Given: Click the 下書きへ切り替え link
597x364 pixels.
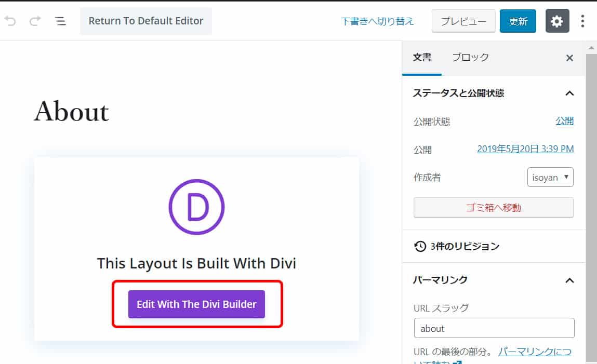Looking at the screenshot, I should (377, 21).
